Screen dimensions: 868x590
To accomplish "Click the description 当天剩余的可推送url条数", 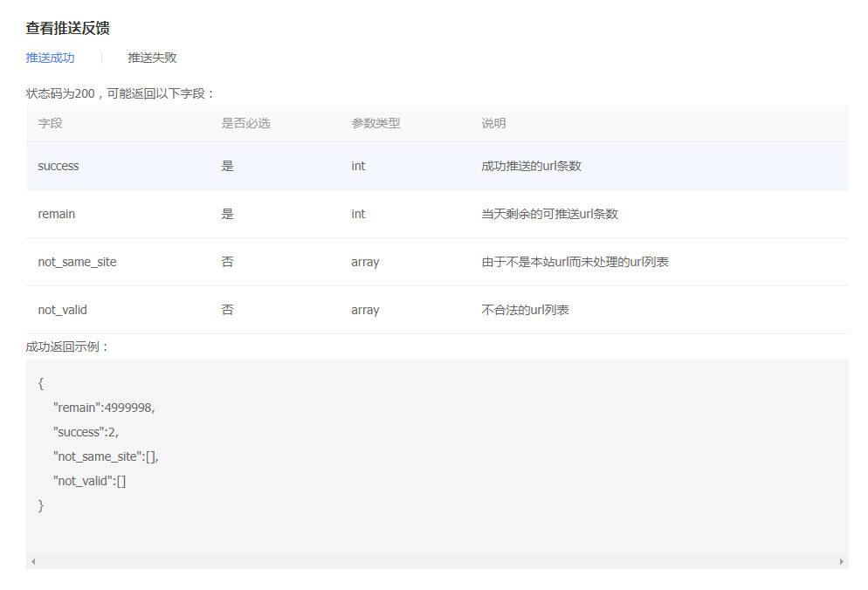I will click(549, 214).
